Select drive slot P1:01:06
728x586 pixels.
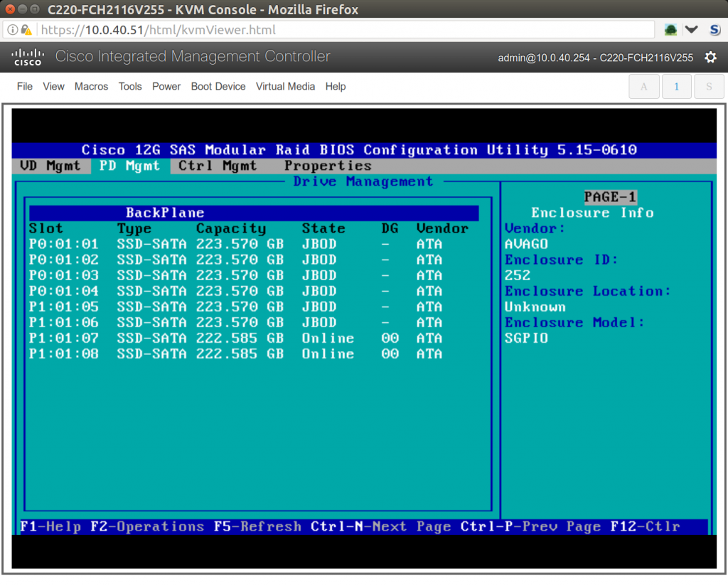(254, 322)
